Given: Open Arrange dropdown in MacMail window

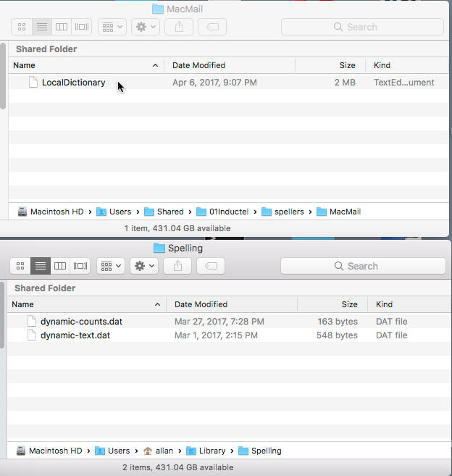Looking at the screenshot, I should 112,27.
